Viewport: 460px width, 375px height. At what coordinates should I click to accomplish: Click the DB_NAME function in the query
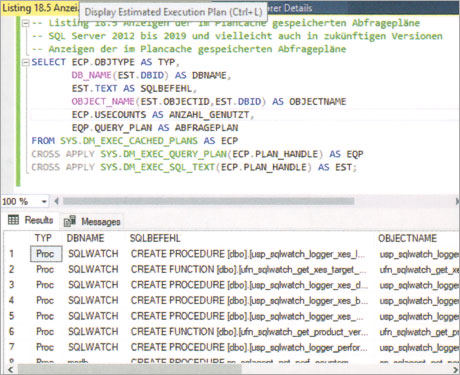pos(91,75)
